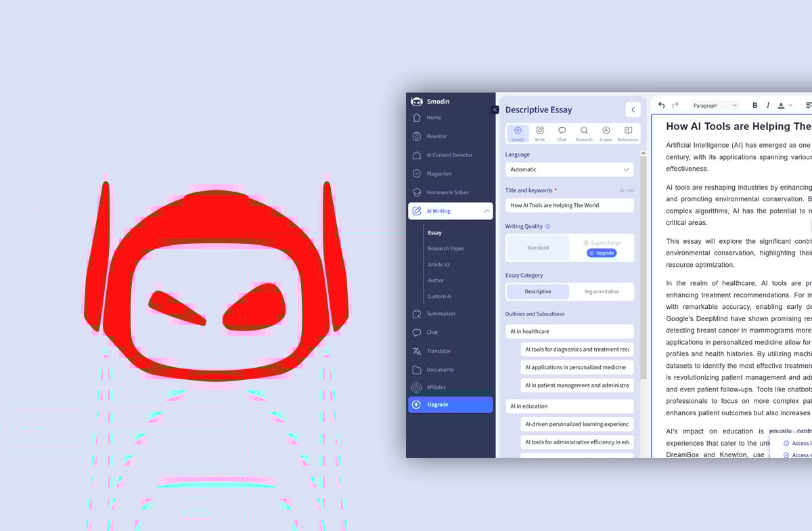Select the Descriptive essay category
This screenshot has width=812, height=531.
pos(538,291)
